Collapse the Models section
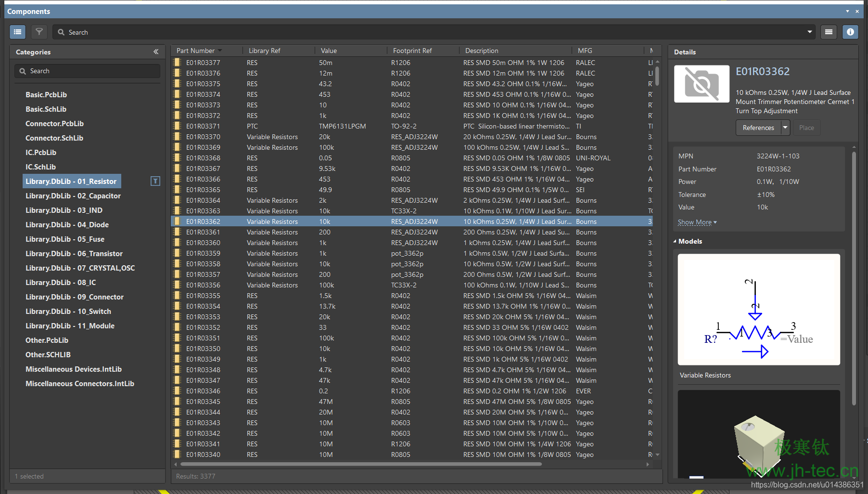The image size is (868, 494). 675,242
